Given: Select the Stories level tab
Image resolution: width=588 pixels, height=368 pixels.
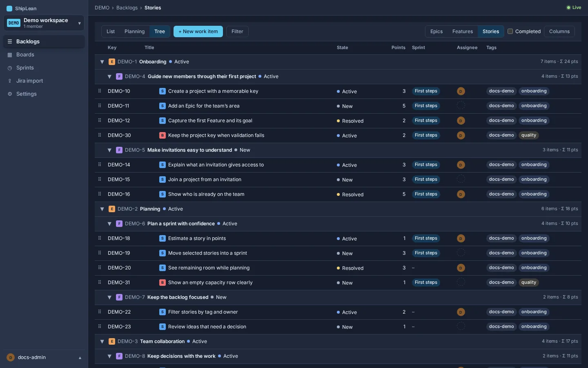Looking at the screenshot, I should [x=491, y=31].
